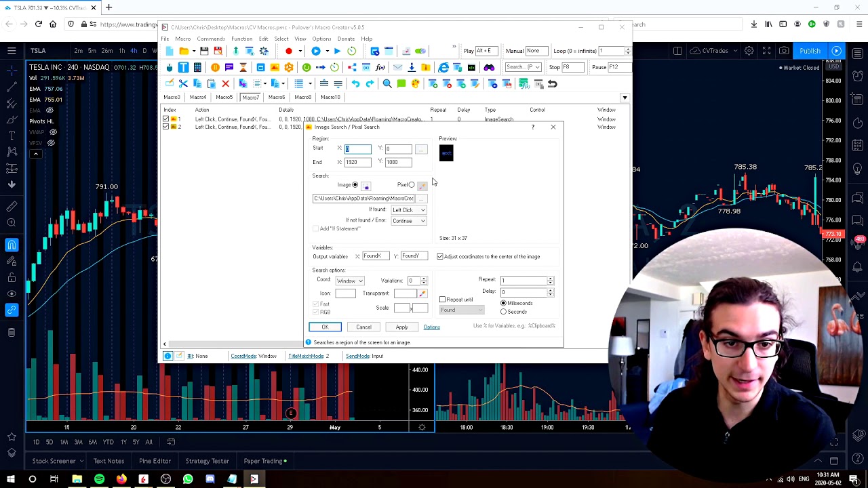Select the Pixel search radio button
The width and height of the screenshot is (868, 488).
tap(411, 185)
